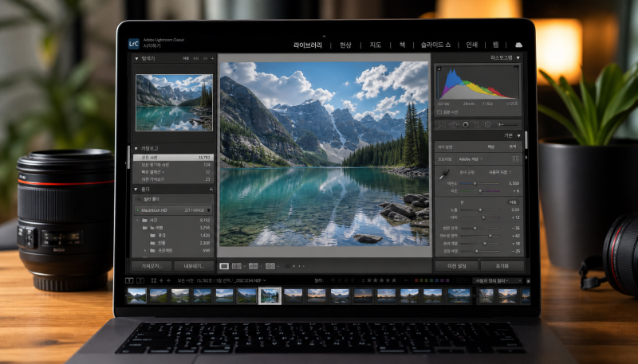
Task: Select the rectangular gradient filter tool icon
Action: (476, 125)
